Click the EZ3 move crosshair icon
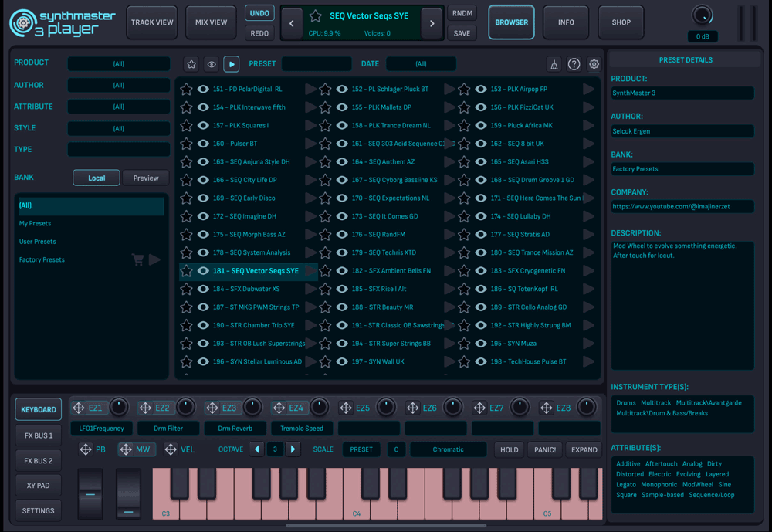The height and width of the screenshot is (532, 772). point(212,408)
